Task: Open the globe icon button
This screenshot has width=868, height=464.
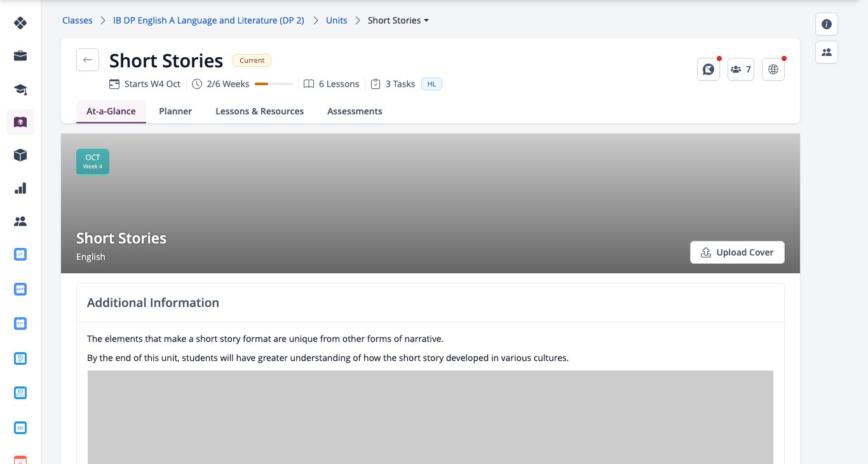Action: 773,69
